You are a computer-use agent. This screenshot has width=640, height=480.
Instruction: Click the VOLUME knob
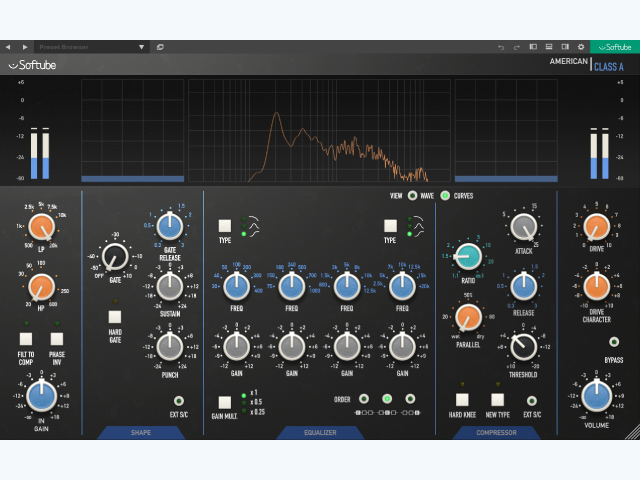click(x=596, y=396)
